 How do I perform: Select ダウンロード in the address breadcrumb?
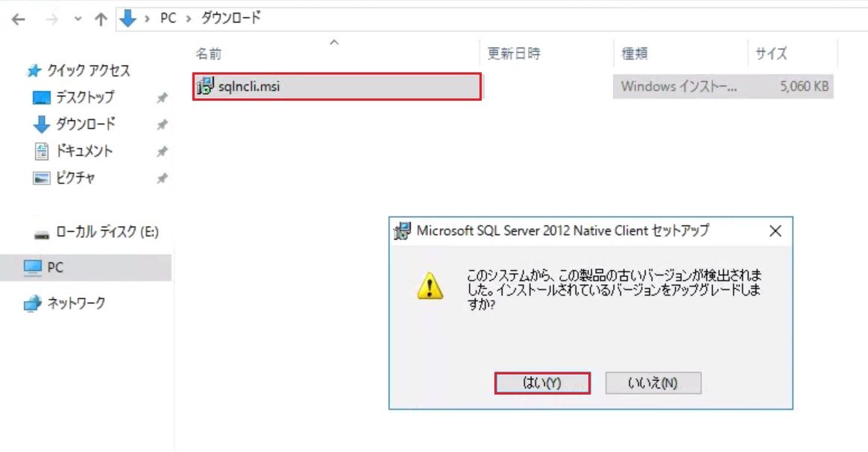(230, 18)
